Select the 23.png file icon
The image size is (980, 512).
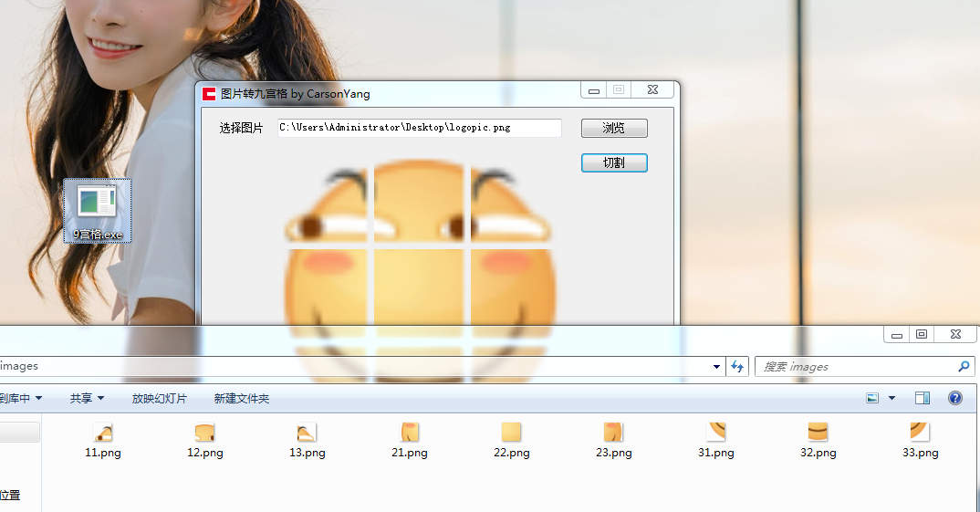[x=614, y=432]
